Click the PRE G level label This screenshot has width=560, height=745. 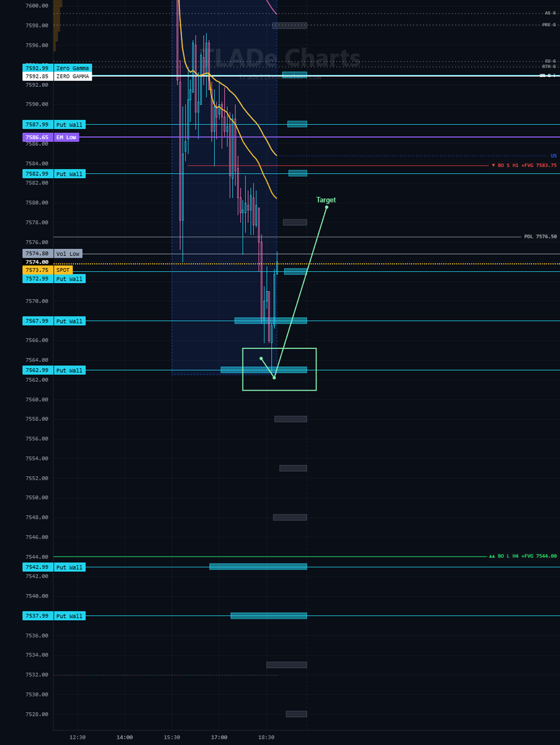click(549, 25)
